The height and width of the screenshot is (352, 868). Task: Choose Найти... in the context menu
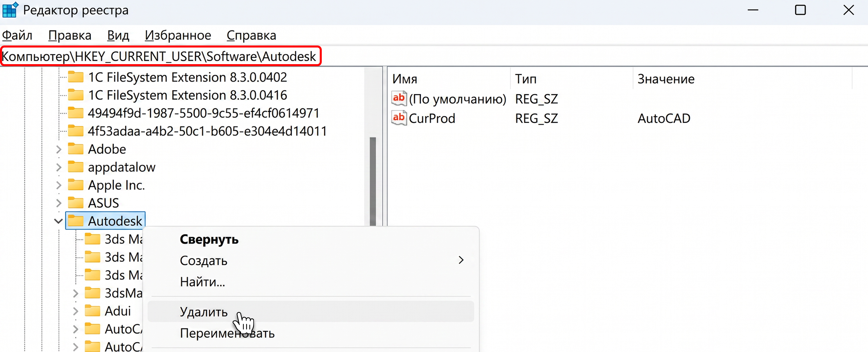(311, 282)
